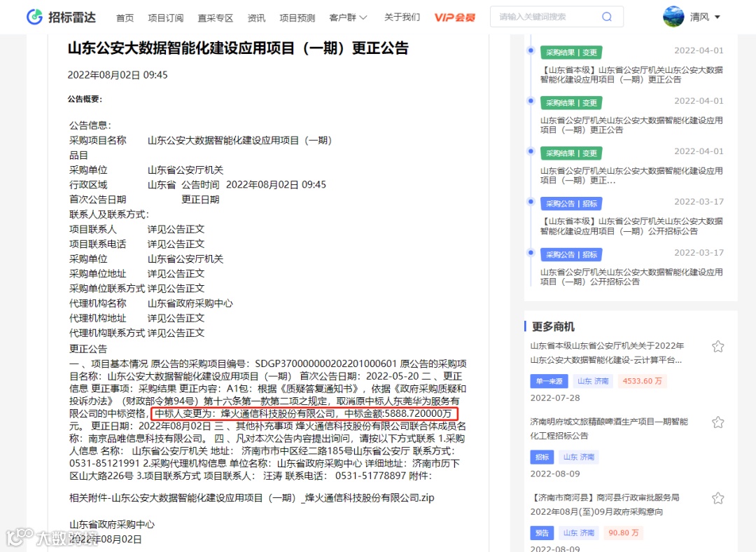Click the timeline dot beside the first 2022-03-17 entry
The height and width of the screenshot is (552, 756).
coord(531,202)
